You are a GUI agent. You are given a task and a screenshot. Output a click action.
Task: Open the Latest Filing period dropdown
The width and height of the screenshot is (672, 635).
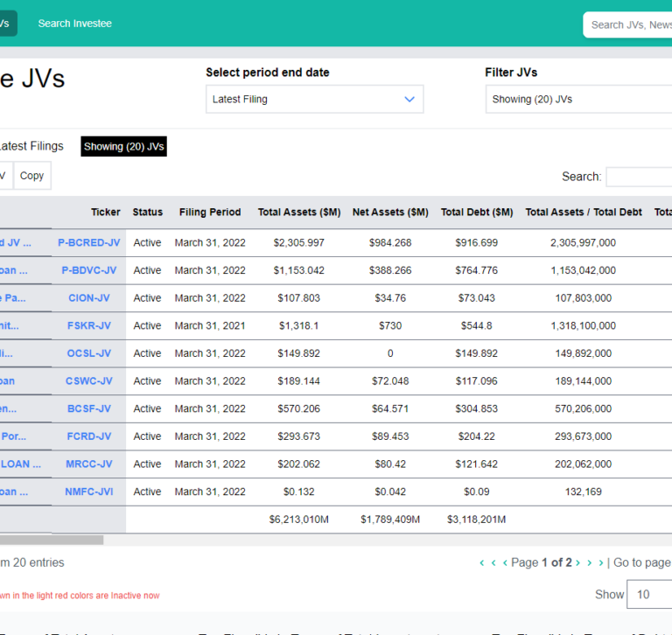point(315,99)
